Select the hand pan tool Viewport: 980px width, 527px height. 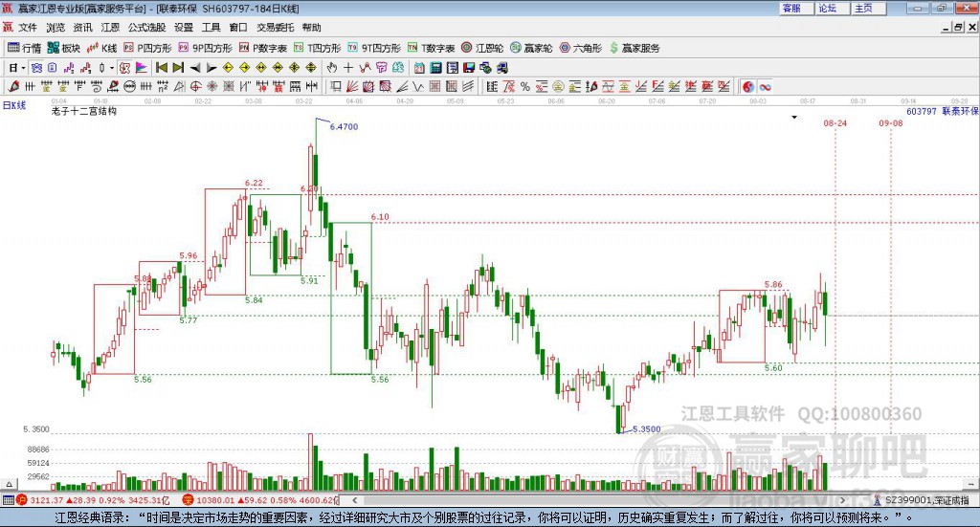(331, 68)
